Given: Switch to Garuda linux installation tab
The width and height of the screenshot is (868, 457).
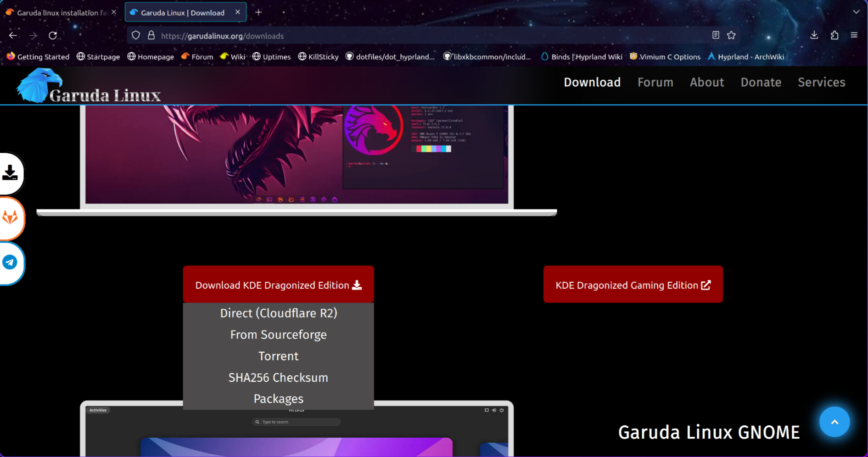Looking at the screenshot, I should [x=62, y=12].
